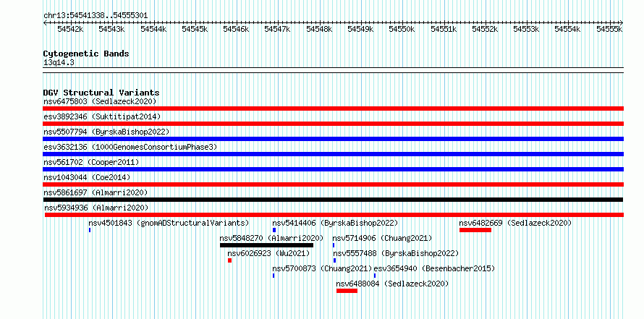The height and width of the screenshot is (319, 644).
Task: Click the nsv6475803 (Sedlazeck2020) label
Action: [100, 101]
